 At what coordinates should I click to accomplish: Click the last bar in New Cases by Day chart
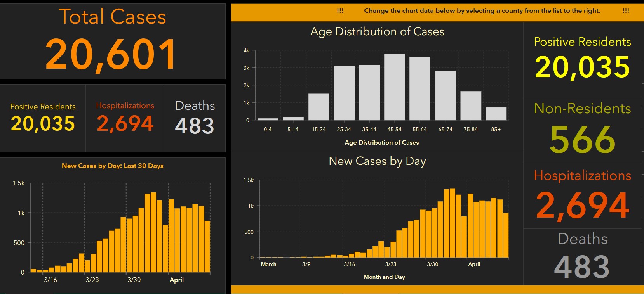[x=506, y=235]
